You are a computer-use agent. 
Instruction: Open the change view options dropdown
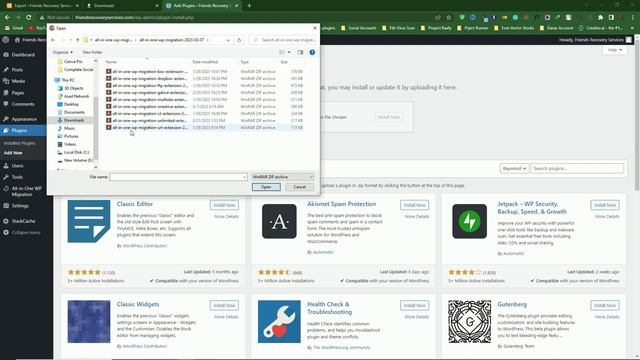[289, 52]
